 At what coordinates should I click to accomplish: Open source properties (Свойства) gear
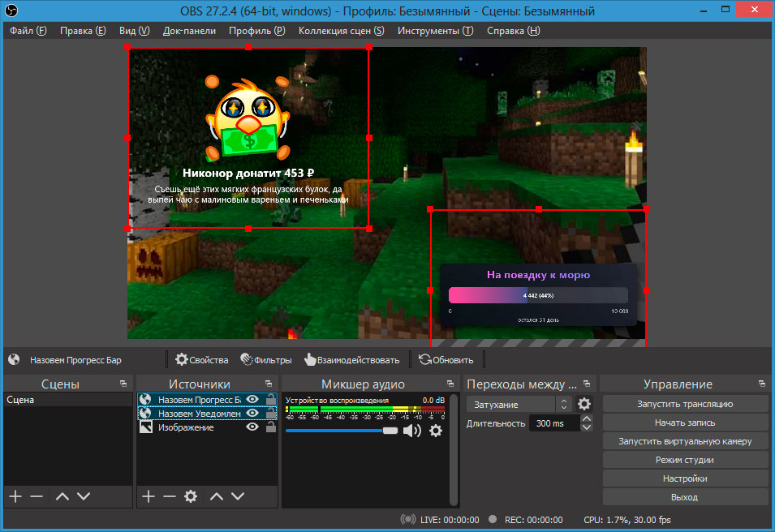pyautogui.click(x=201, y=359)
